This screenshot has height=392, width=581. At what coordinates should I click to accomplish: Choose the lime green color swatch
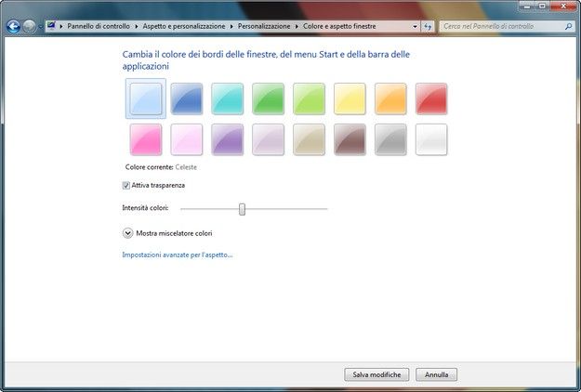(309, 98)
